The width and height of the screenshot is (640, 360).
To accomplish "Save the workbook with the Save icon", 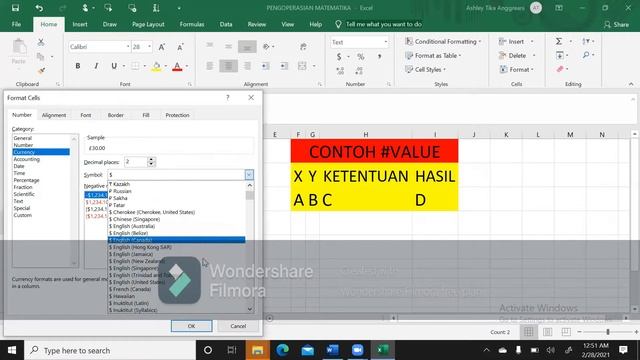I will pyautogui.click(x=15, y=8).
